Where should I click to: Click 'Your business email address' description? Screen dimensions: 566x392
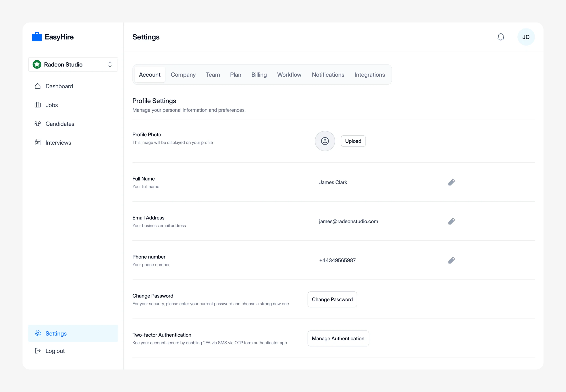coord(159,226)
